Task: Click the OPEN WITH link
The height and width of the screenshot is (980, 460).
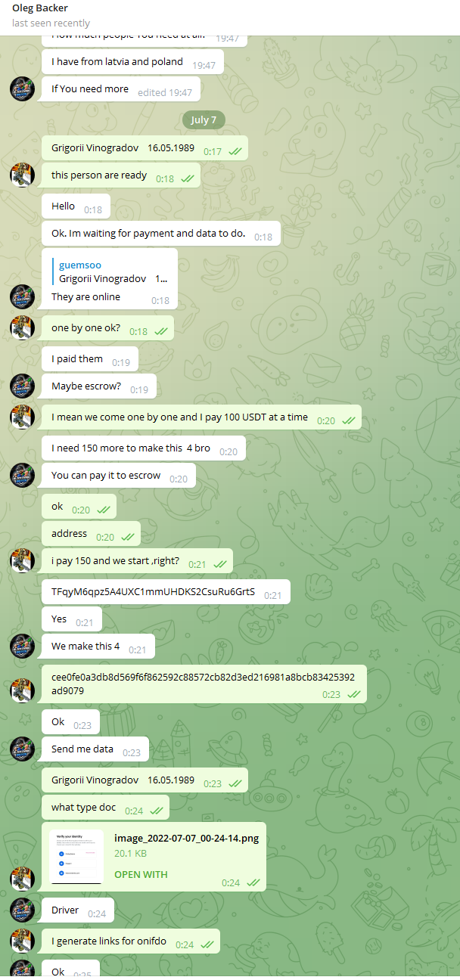Action: click(x=141, y=874)
